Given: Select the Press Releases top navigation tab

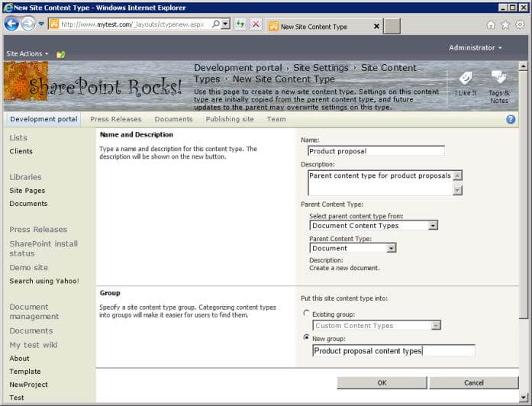Looking at the screenshot, I should click(116, 119).
